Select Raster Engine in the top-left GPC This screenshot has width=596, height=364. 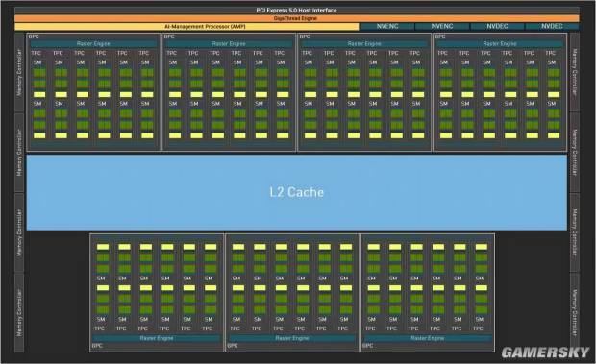(x=93, y=44)
